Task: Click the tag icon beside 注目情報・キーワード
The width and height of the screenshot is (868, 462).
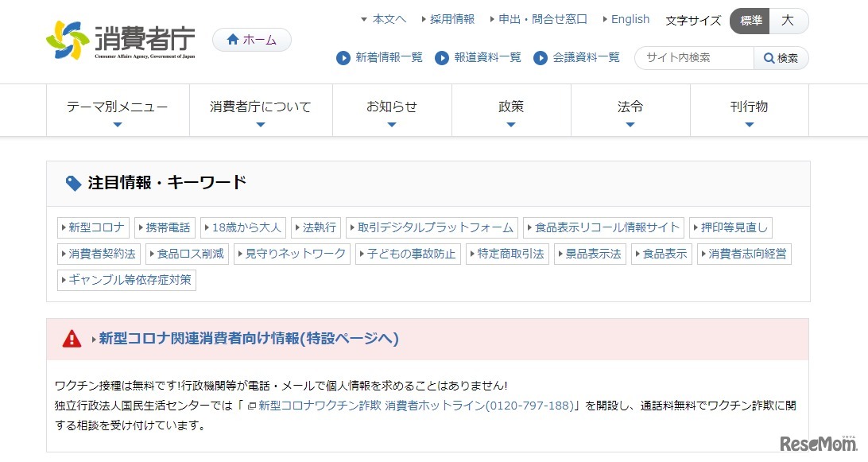Action: coord(72,182)
